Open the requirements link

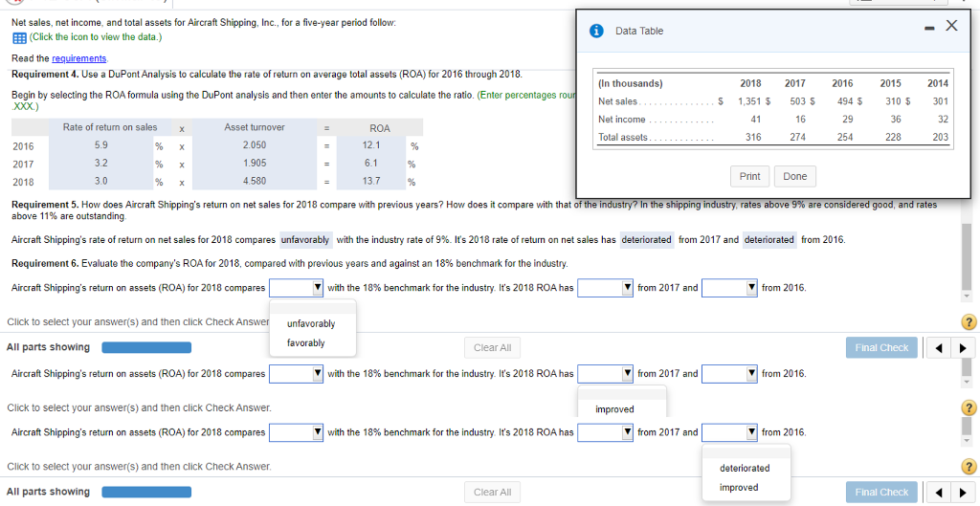pos(79,58)
